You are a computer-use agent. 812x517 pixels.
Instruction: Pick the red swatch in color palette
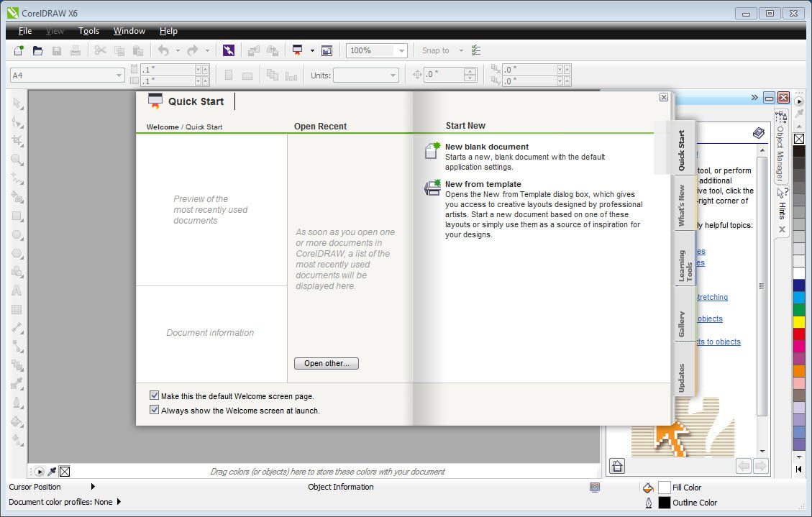coord(799,334)
